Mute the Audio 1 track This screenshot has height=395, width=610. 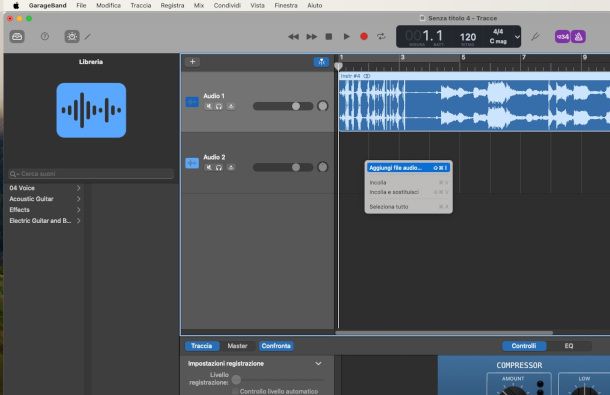[x=209, y=106]
